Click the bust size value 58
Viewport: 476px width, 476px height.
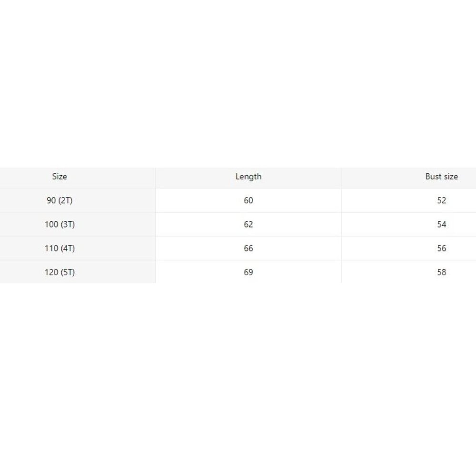(441, 272)
